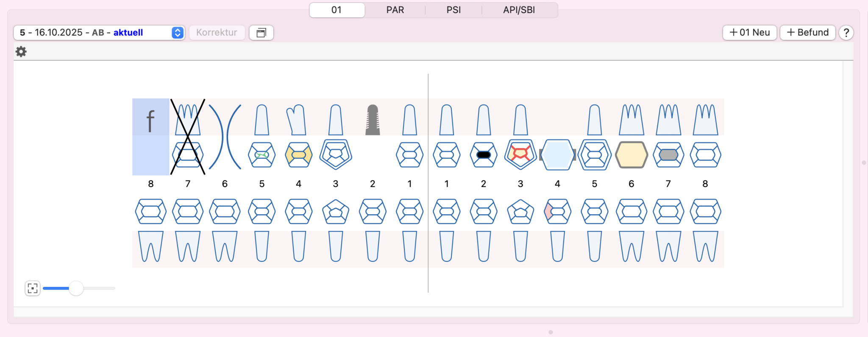
Task: Switch to the PAR tab
Action: point(395,10)
